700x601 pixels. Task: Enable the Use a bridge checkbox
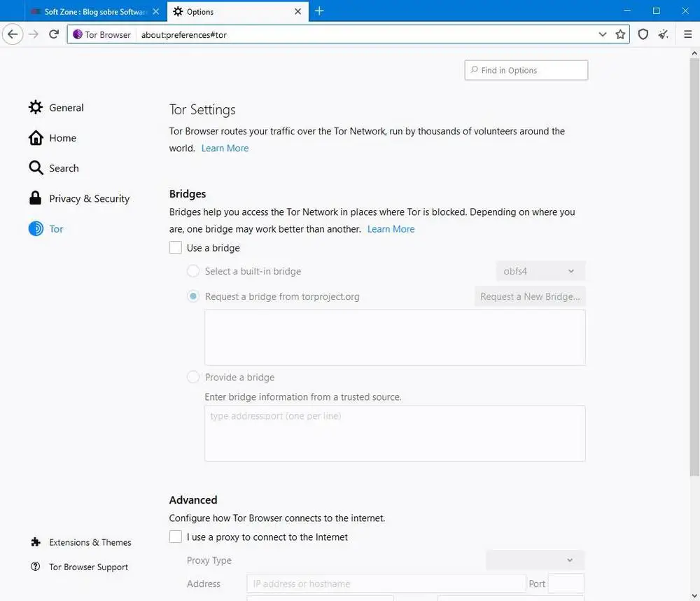tap(176, 247)
